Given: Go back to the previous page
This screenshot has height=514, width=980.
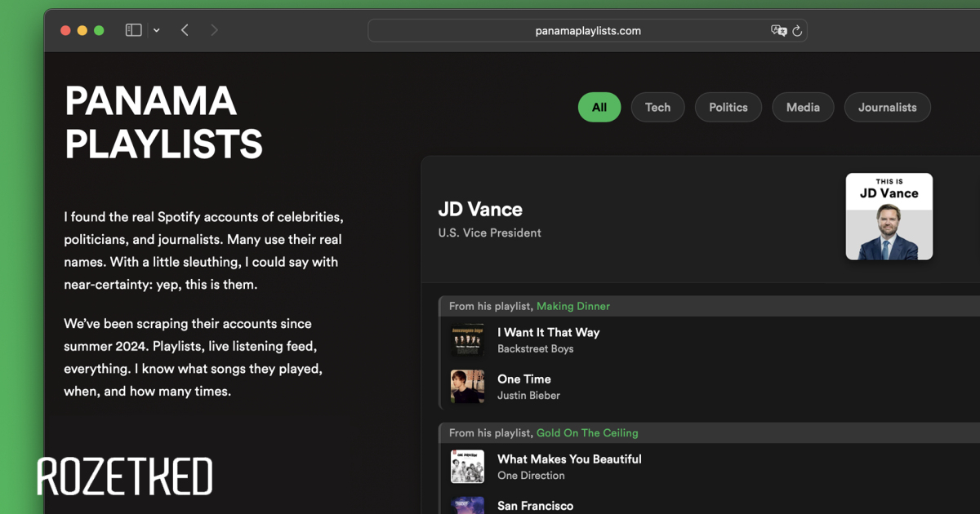Looking at the screenshot, I should (x=185, y=30).
